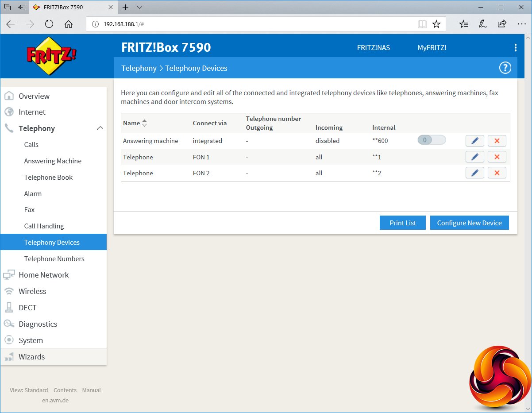View site information icon in the address bar
The image size is (532, 413).
tap(95, 24)
